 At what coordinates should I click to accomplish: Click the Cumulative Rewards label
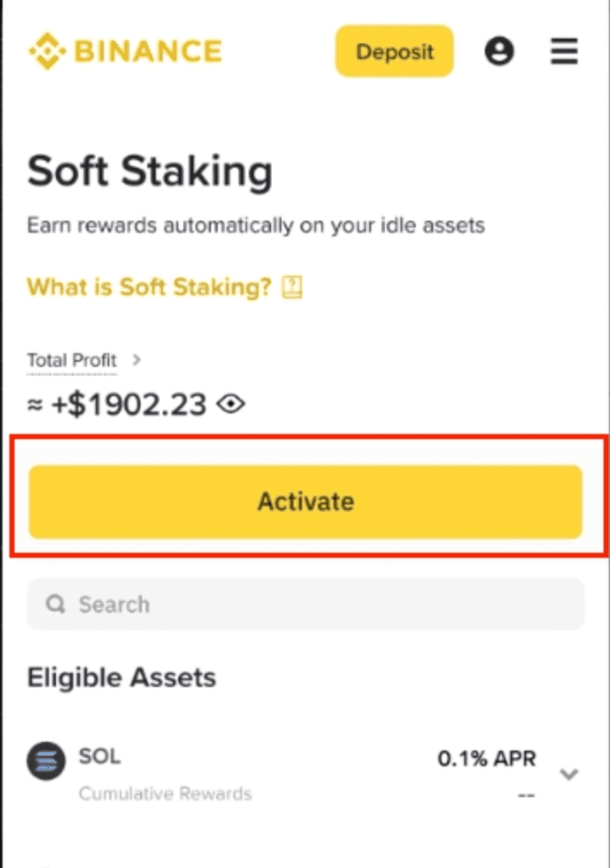point(165,794)
